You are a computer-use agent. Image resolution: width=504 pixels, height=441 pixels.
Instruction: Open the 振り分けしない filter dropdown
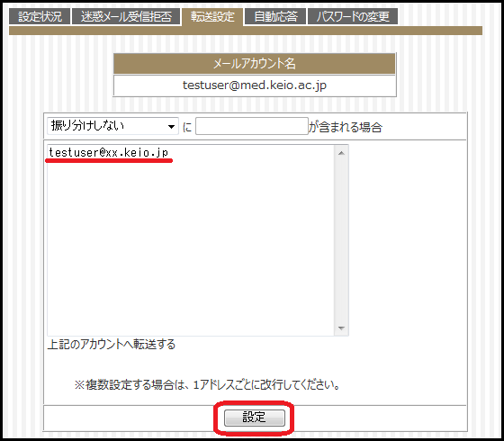tap(112, 126)
